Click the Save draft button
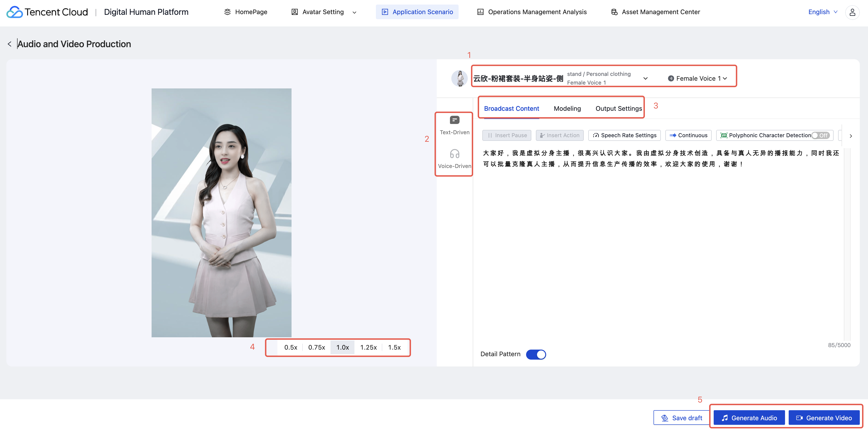Screen dimensions: 868x433 coord(682,418)
